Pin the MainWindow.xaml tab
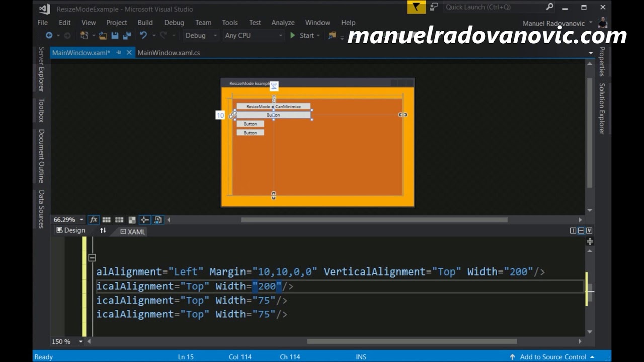 (x=119, y=52)
